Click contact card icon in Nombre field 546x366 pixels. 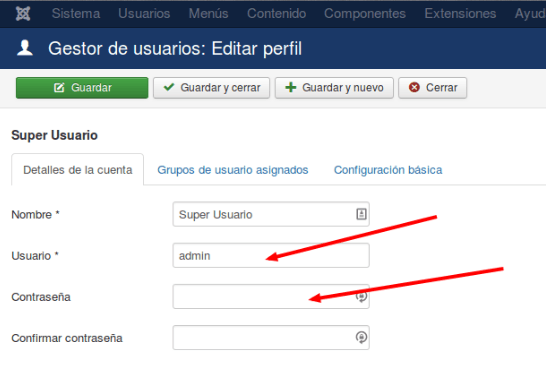point(361,214)
